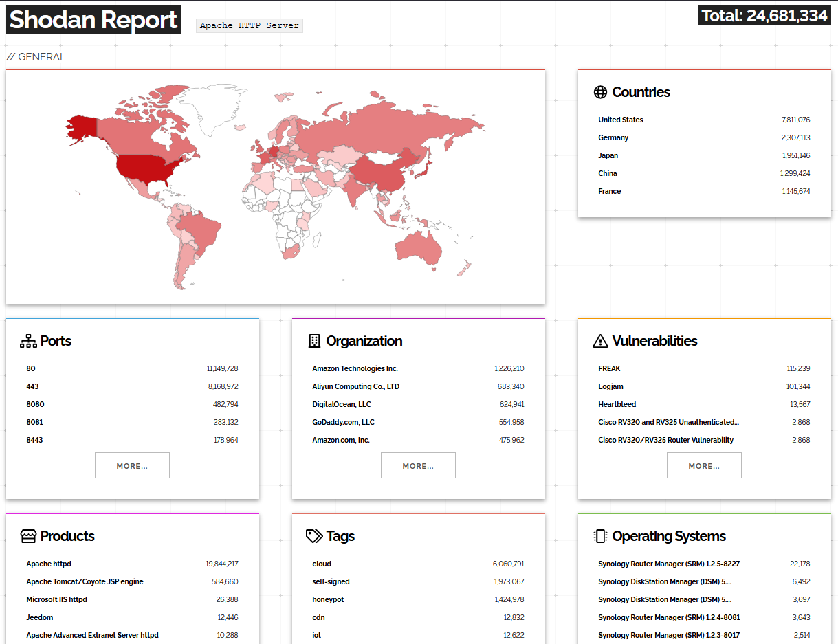Screen dimensions: 838x644
Task: Open MORE... in the Organization card
Action: click(418, 465)
